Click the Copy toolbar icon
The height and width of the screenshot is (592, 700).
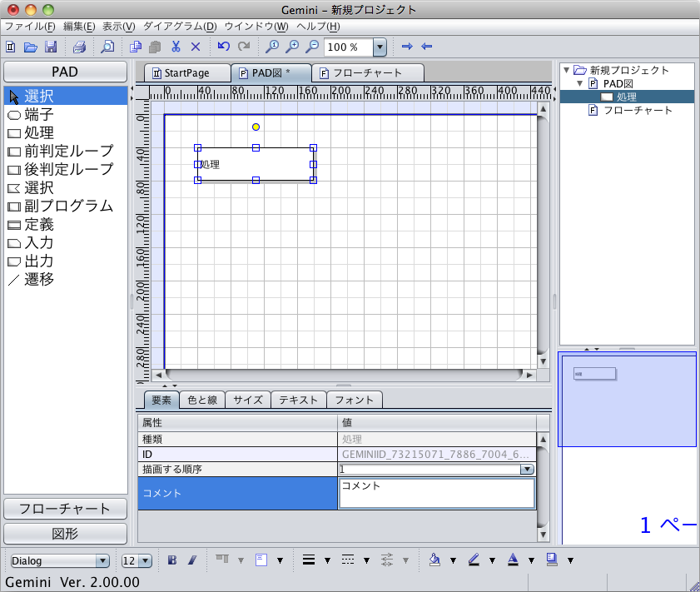[136, 47]
